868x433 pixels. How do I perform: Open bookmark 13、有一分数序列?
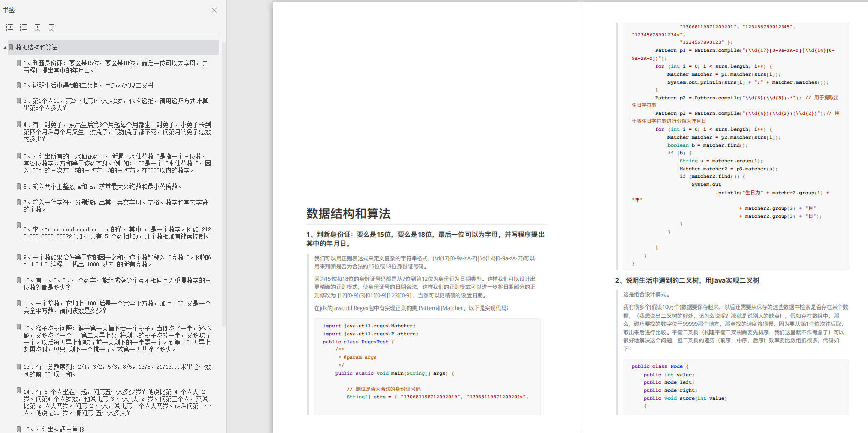[x=117, y=370]
